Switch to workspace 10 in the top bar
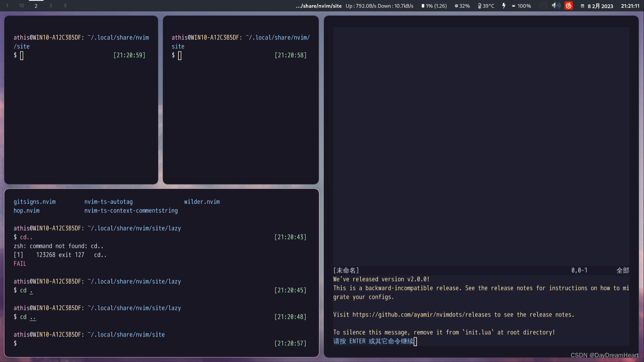 click(21, 6)
